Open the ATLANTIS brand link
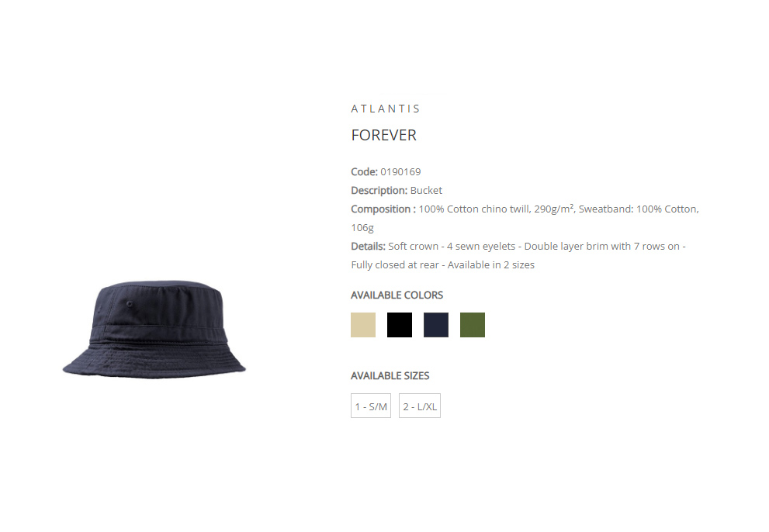The image size is (769, 532). [x=386, y=109]
